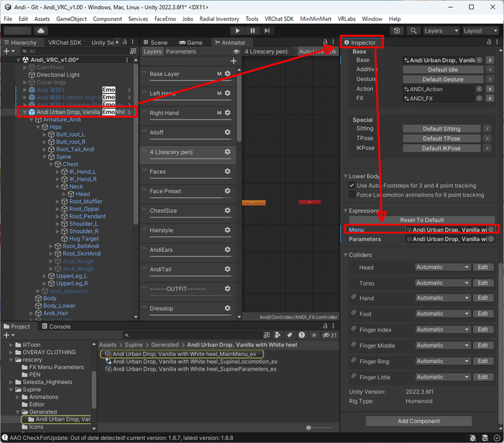Open the Layers dropdown
Viewport: 504px width, 443px height.
442,30
